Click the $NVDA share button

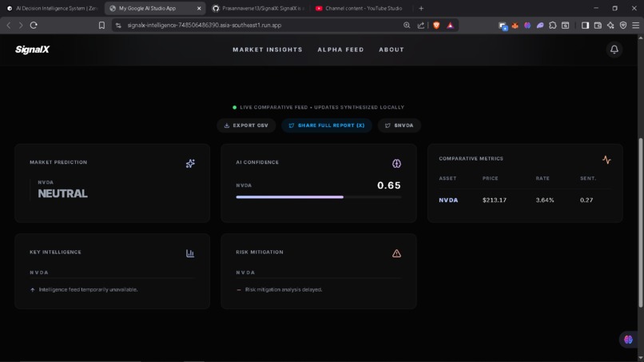[x=400, y=125]
